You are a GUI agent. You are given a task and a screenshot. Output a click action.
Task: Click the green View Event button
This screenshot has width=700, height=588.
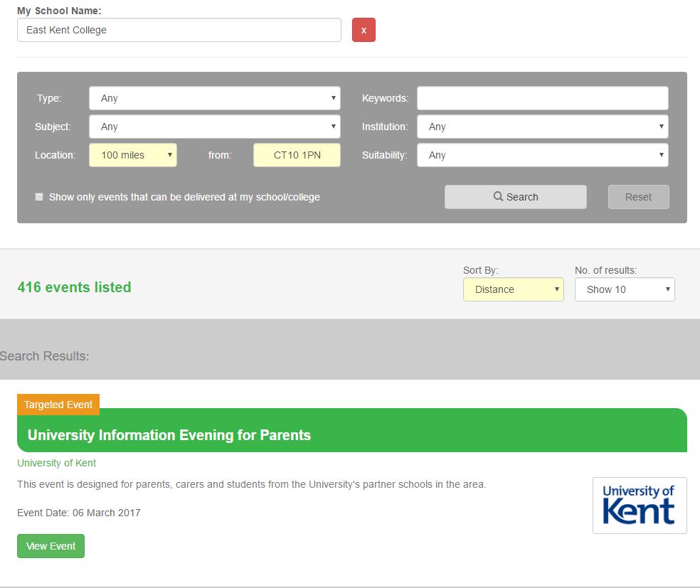tap(51, 546)
